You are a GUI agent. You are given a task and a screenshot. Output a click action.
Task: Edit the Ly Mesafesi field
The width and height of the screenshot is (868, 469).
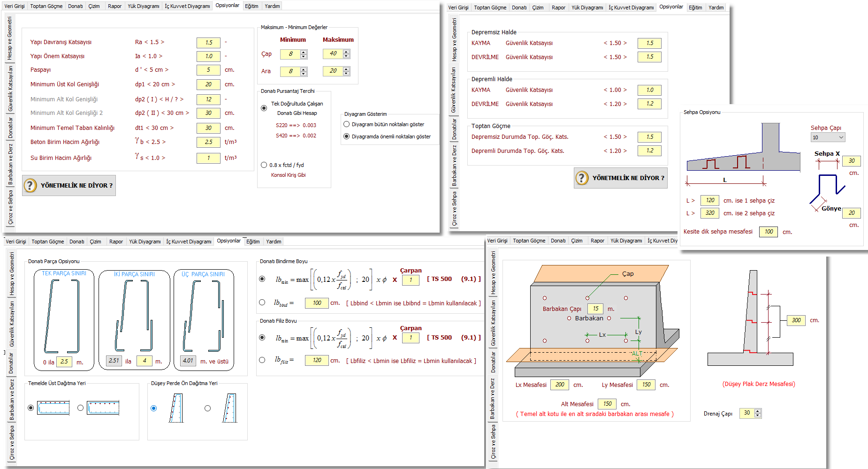point(646,385)
